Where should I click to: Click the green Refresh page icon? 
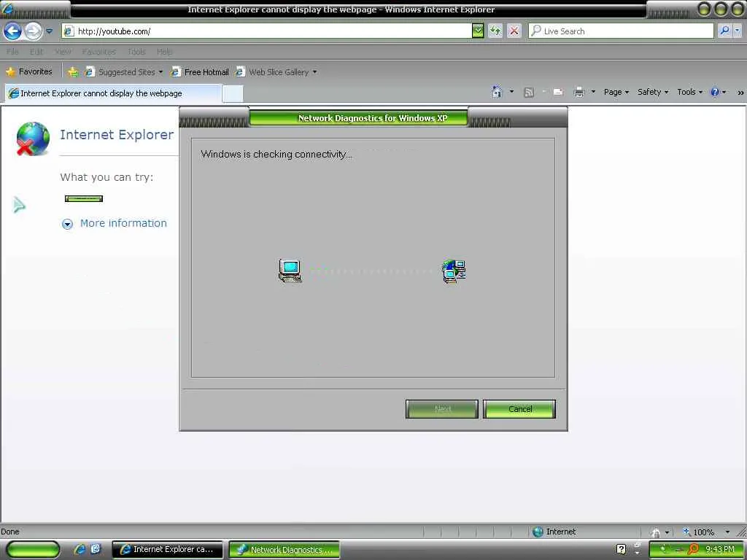(495, 31)
